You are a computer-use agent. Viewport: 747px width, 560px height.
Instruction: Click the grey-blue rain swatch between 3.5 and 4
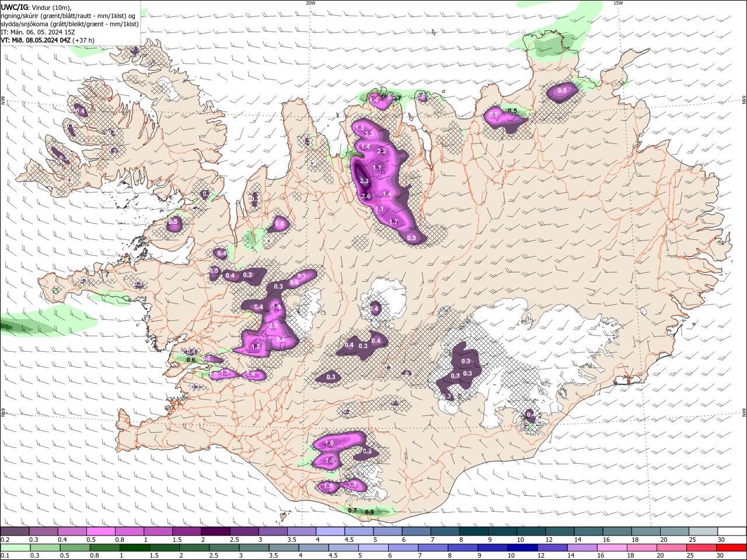coord(284,548)
